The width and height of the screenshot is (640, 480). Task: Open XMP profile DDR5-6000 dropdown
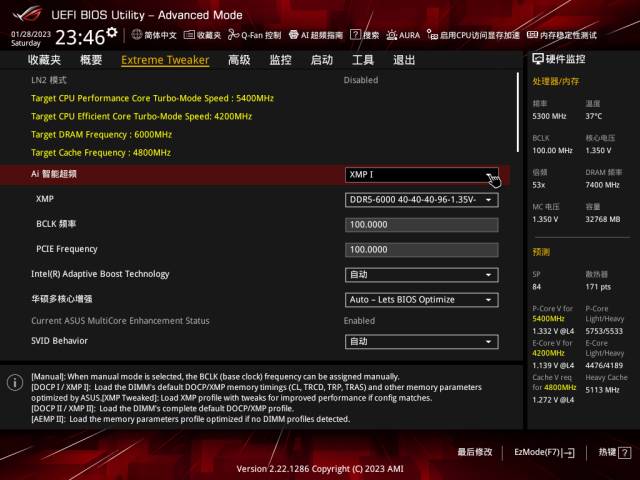tap(422, 200)
